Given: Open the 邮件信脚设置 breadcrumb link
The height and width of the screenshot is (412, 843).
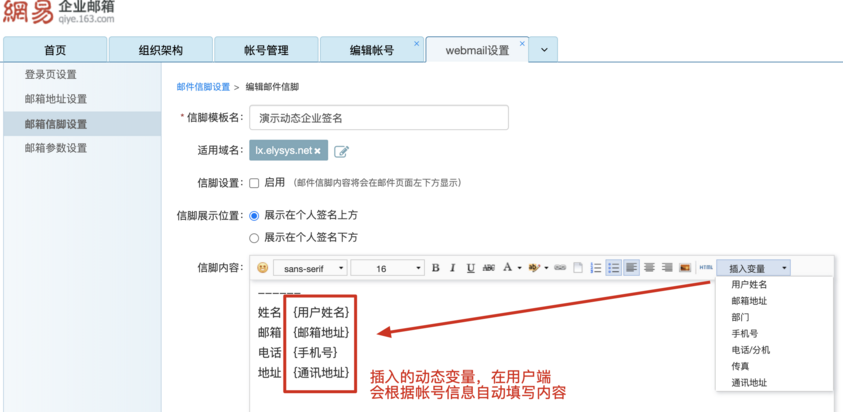Looking at the screenshot, I should pos(203,87).
